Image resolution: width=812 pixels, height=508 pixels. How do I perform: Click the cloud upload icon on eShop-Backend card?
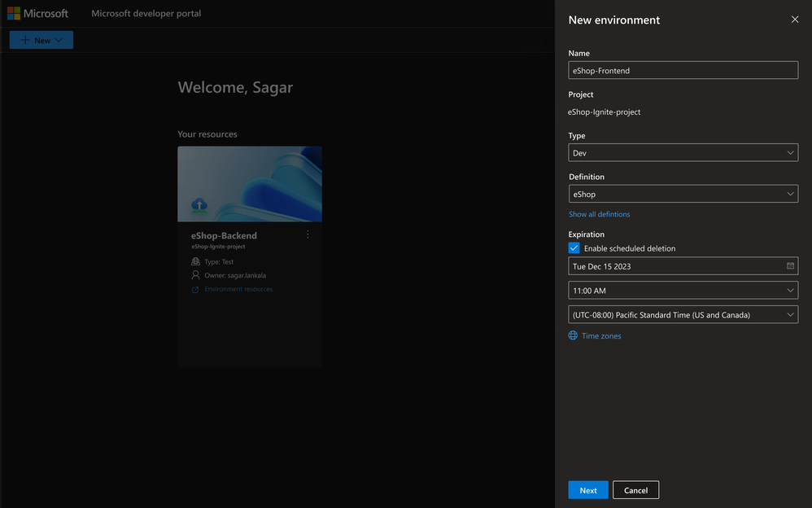click(199, 206)
